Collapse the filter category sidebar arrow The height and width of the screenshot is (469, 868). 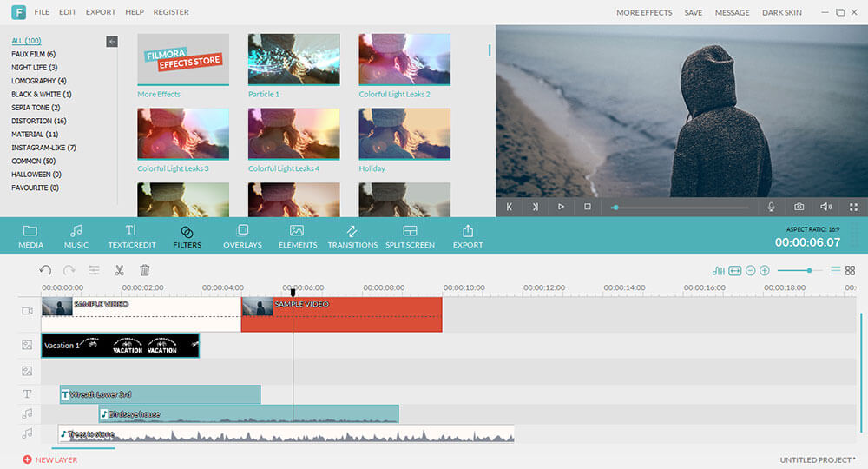tap(112, 41)
